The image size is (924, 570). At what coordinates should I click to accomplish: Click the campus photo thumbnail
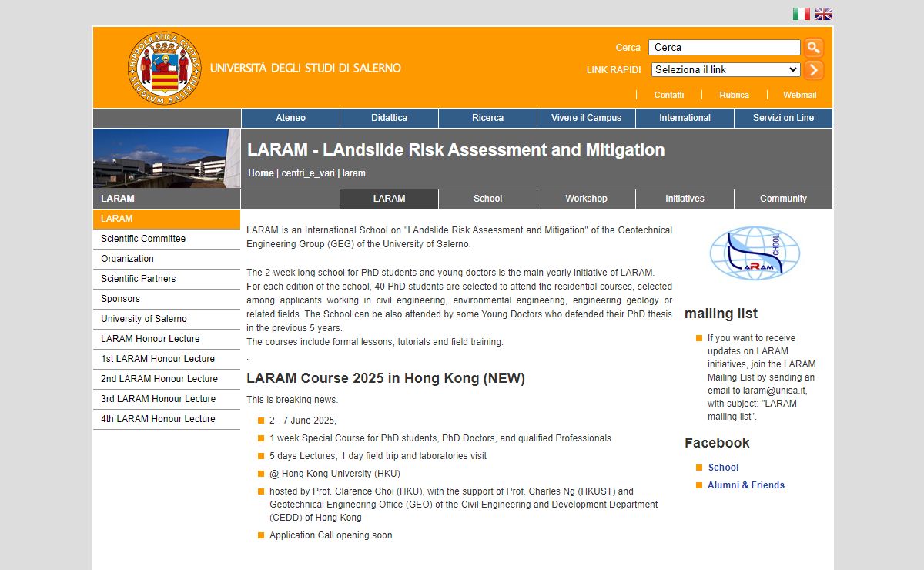tap(166, 158)
